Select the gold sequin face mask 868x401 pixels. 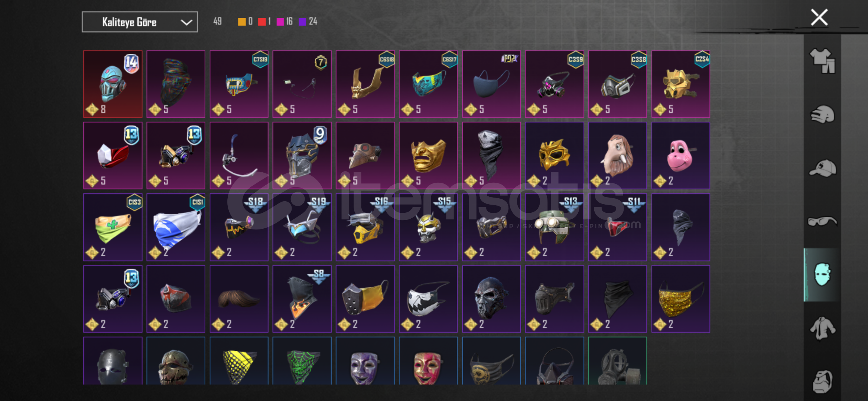pos(680,299)
